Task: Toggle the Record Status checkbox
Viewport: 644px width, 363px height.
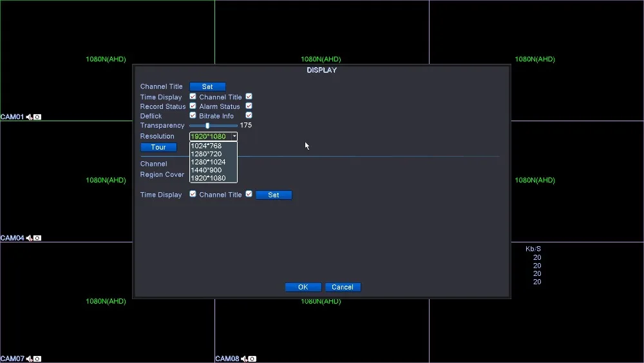Action: click(x=193, y=106)
